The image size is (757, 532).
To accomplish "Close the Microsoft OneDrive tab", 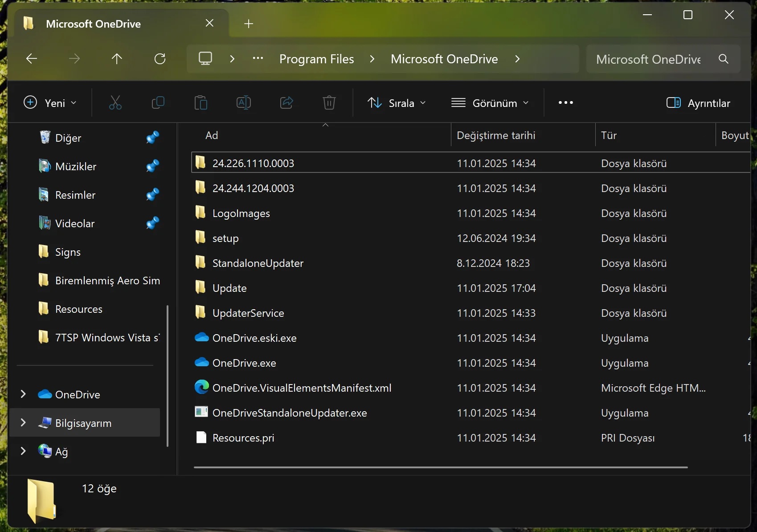I will (209, 23).
